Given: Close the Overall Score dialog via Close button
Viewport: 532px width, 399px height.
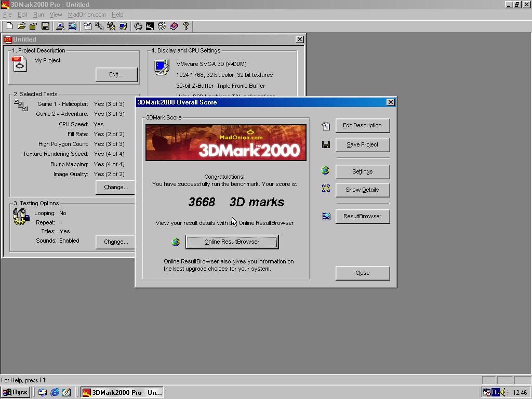Looking at the screenshot, I should 362,273.
